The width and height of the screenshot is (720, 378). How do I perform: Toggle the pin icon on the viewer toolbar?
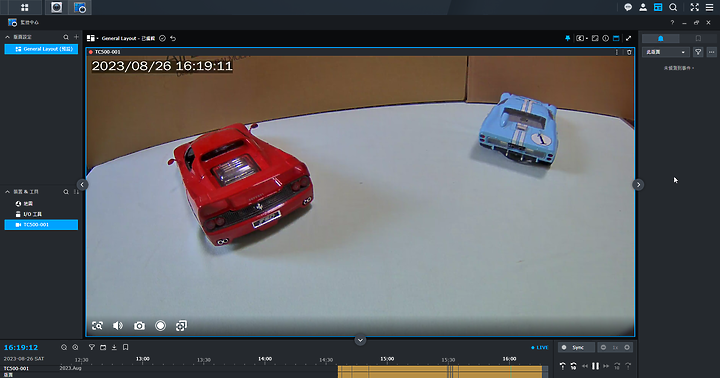[x=568, y=39]
